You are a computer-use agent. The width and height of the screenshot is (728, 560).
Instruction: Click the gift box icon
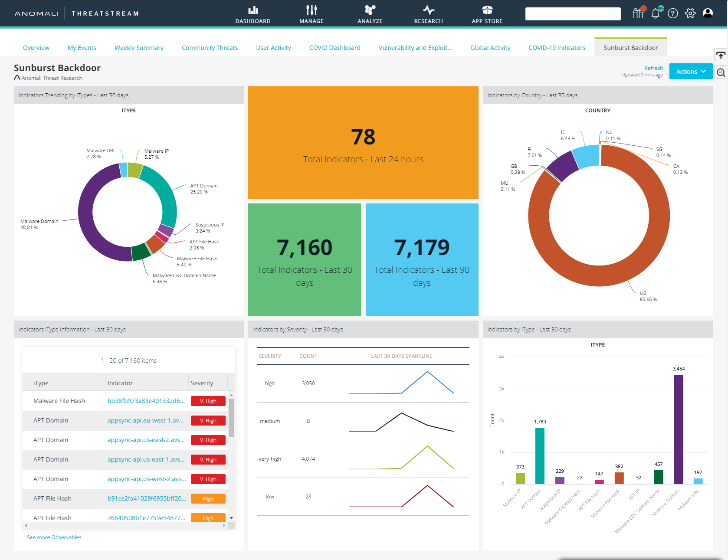(x=638, y=13)
